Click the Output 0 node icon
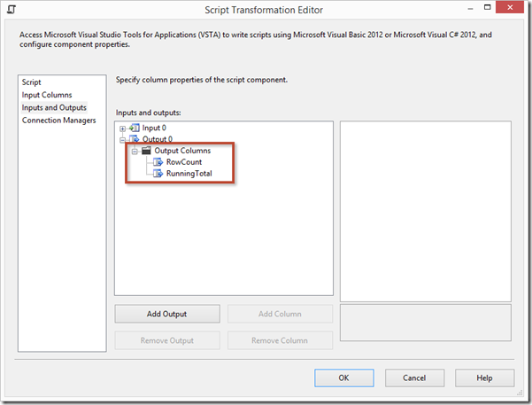 (135, 138)
